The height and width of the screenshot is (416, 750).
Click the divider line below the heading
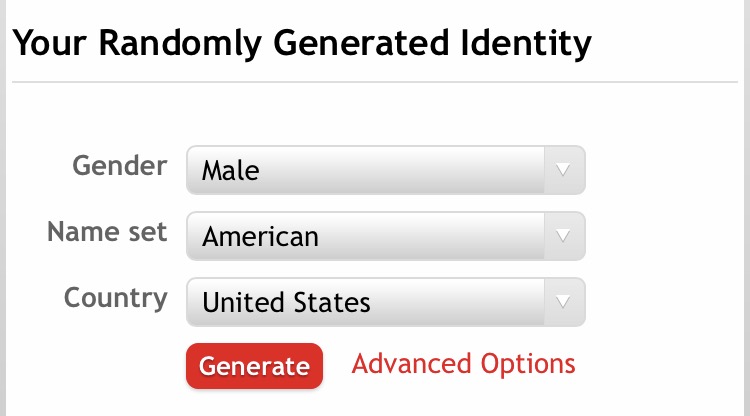[380, 82]
